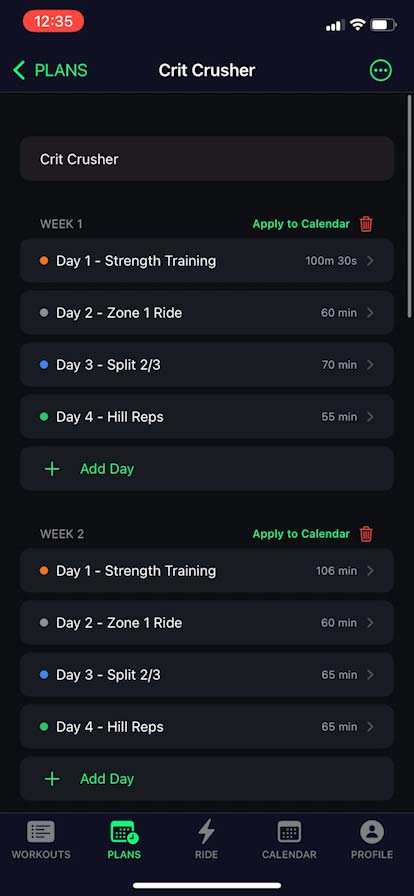Expand Week 1 Day 1 Strength Training chevron
Screen dimensions: 414x896
click(370, 261)
